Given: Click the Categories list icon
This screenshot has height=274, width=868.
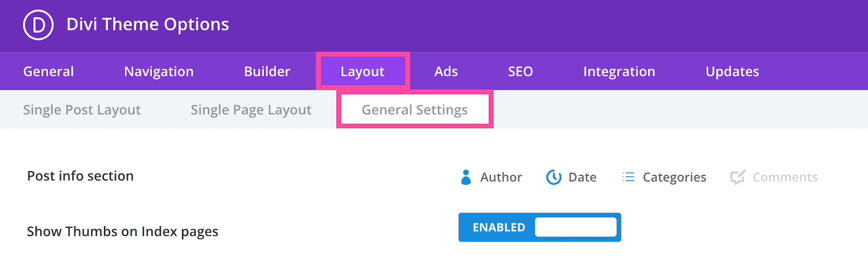Looking at the screenshot, I should [628, 177].
